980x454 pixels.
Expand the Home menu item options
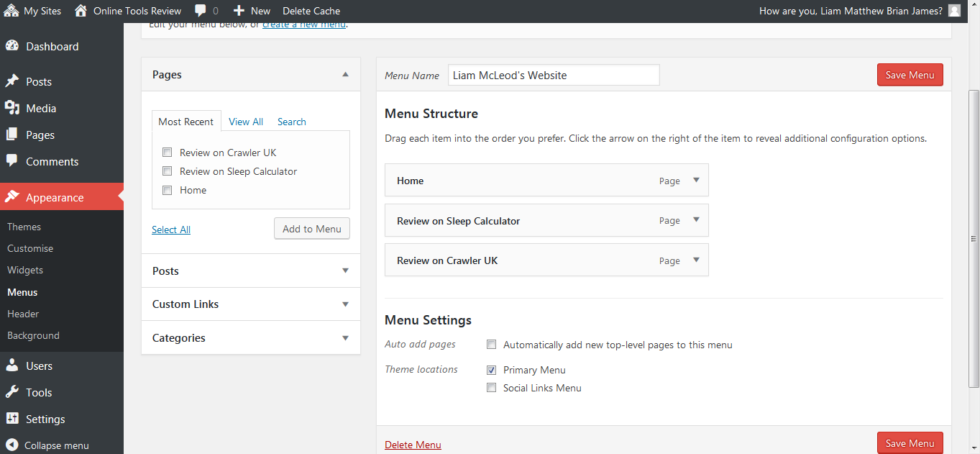coord(696,181)
